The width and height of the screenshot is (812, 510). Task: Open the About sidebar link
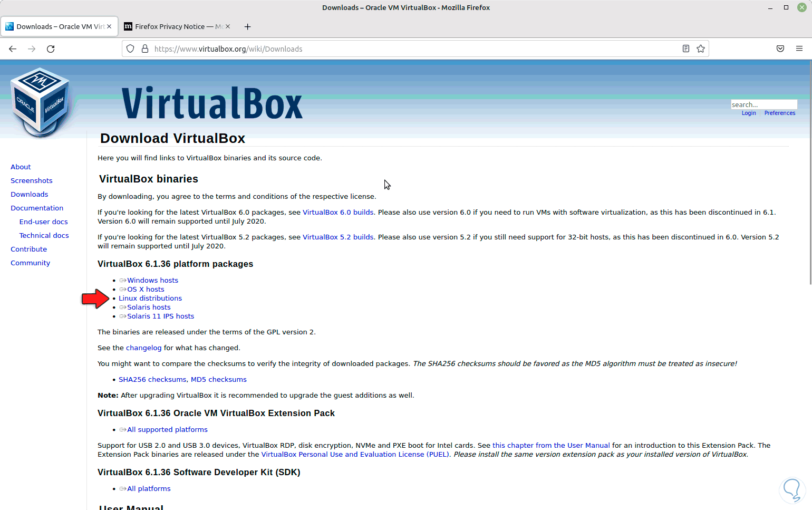[x=21, y=167]
